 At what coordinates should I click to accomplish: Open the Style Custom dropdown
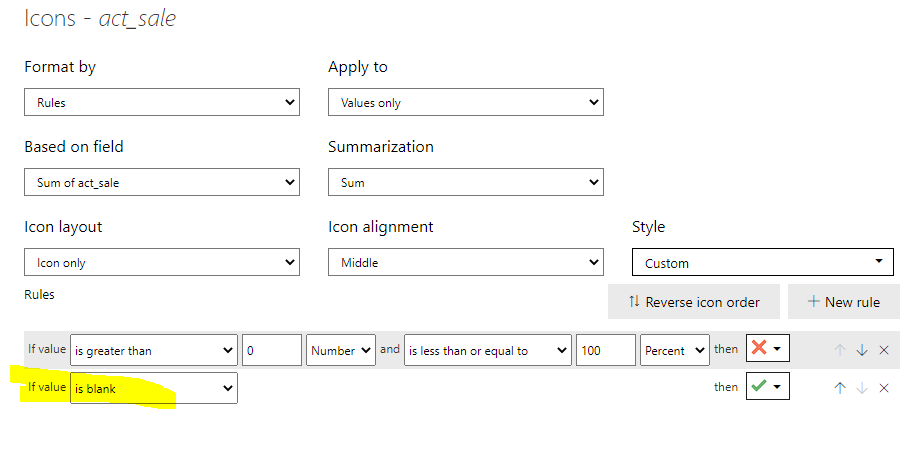[x=763, y=262]
